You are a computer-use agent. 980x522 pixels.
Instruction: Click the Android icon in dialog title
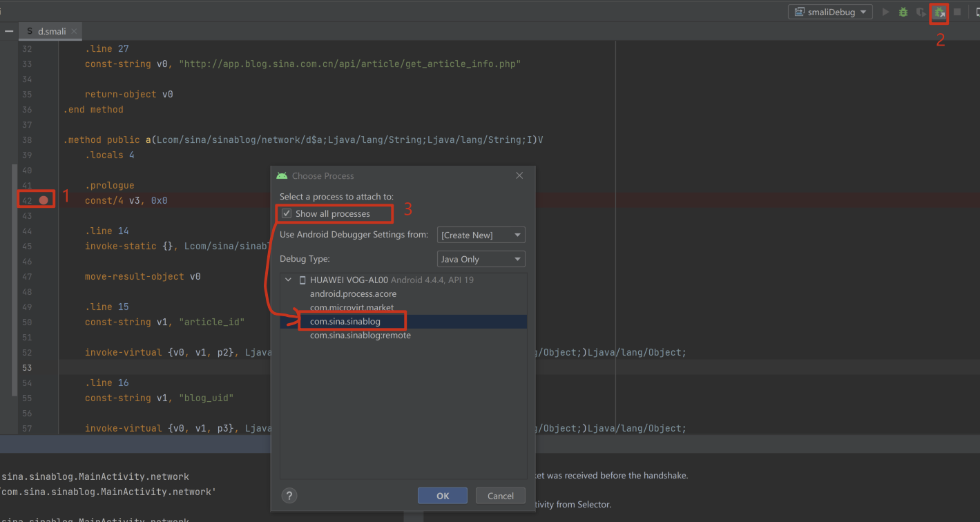pyautogui.click(x=282, y=176)
